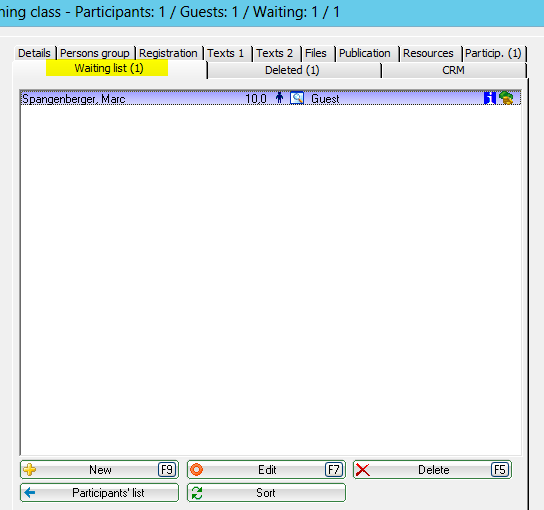Open the Resources tab
This screenshot has height=510, width=544.
click(428, 53)
